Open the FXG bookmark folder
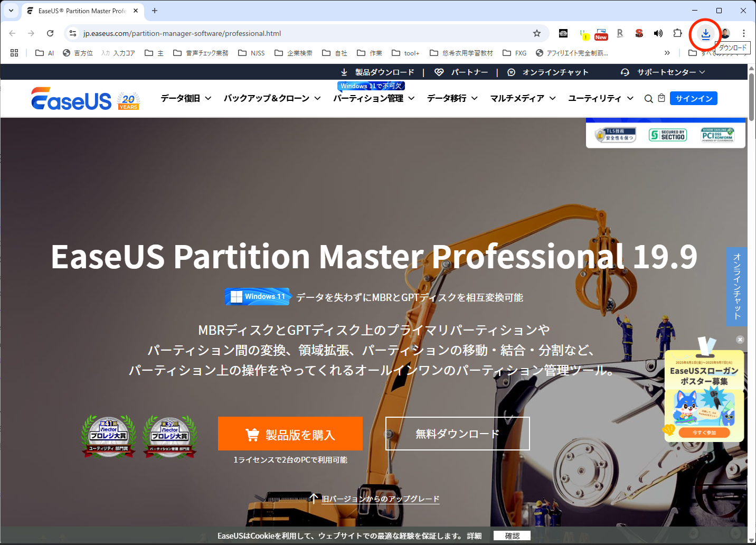756x545 pixels. (515, 53)
